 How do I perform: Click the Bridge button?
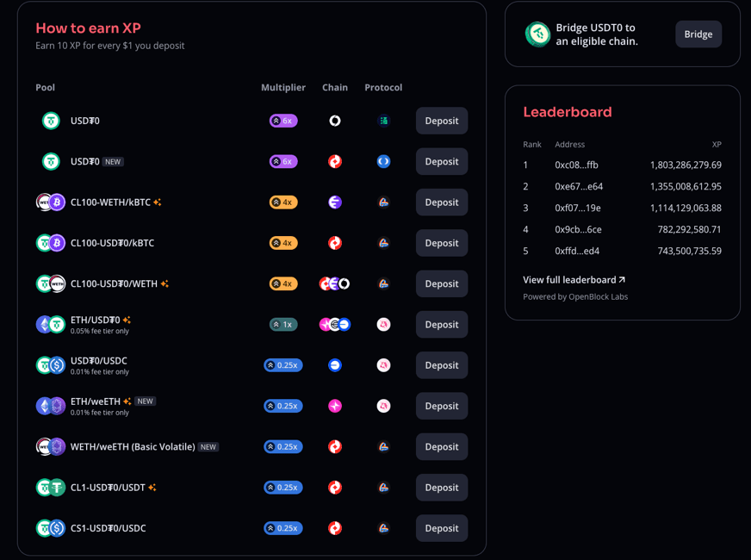[x=698, y=34]
